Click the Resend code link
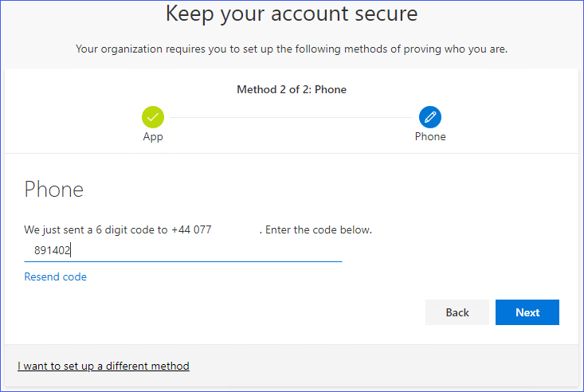Screen dimensions: 584x392 [56, 276]
